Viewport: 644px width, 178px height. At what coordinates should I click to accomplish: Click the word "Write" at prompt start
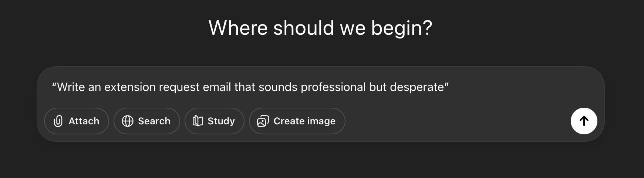pos(71,87)
